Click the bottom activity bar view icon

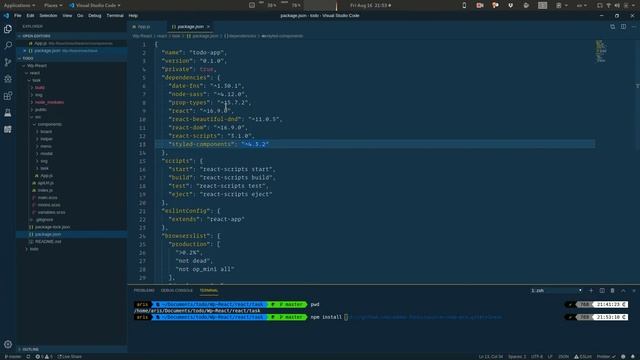tap(8, 129)
